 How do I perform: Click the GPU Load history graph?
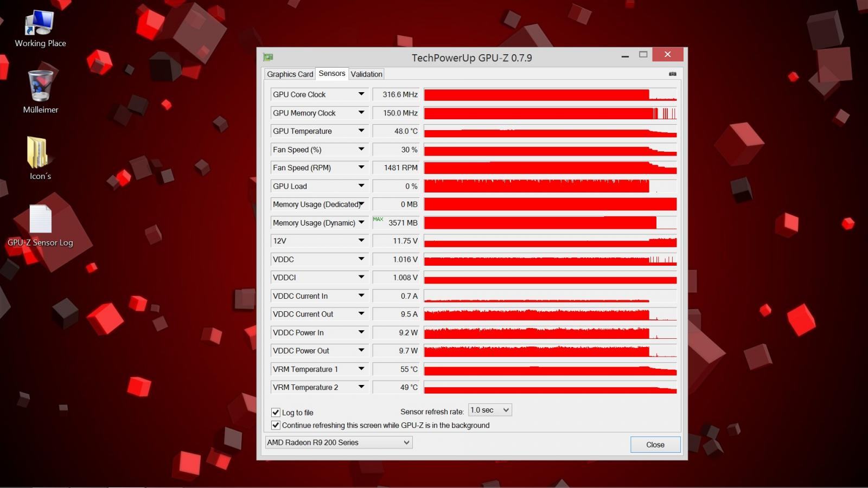pyautogui.click(x=550, y=186)
